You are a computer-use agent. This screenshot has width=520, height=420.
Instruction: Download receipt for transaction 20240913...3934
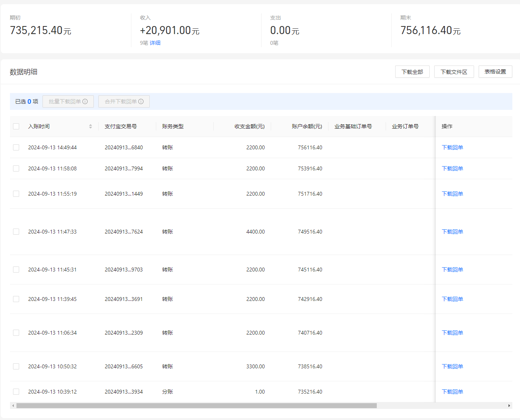pos(452,392)
